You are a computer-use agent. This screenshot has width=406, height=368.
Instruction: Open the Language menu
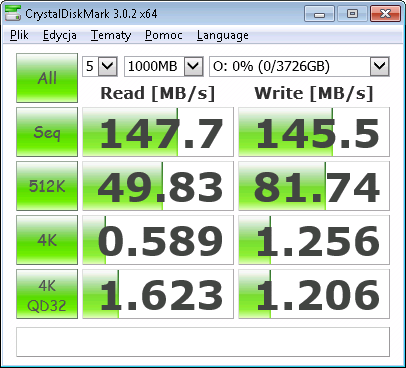[x=223, y=35]
